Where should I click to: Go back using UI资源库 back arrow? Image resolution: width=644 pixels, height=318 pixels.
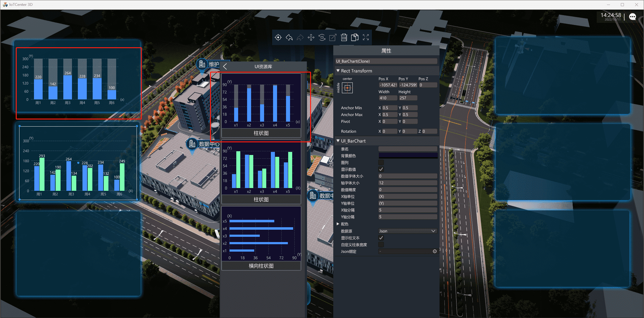tap(225, 67)
